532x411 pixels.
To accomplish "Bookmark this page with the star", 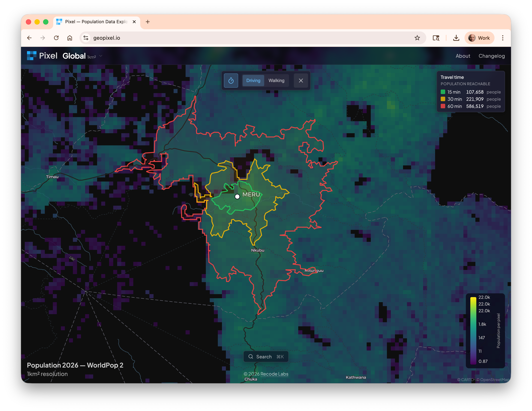I will (x=417, y=38).
